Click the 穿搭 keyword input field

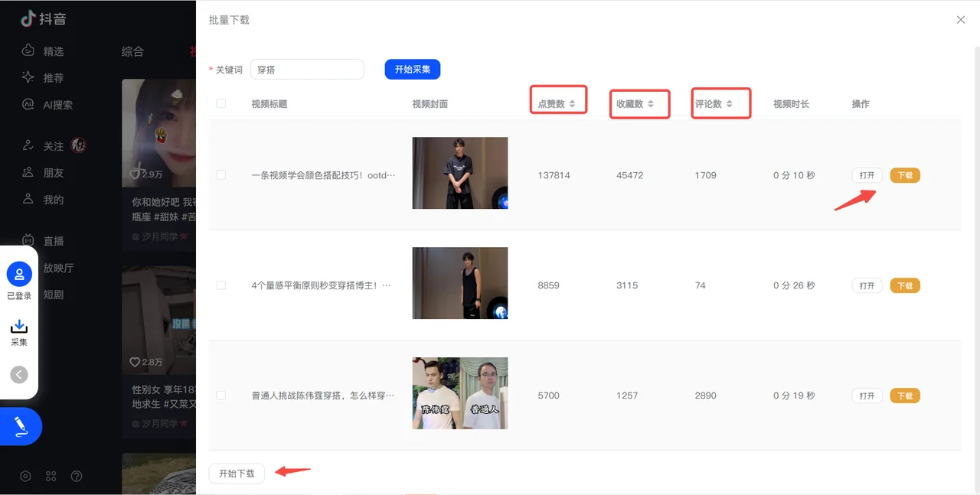point(306,69)
